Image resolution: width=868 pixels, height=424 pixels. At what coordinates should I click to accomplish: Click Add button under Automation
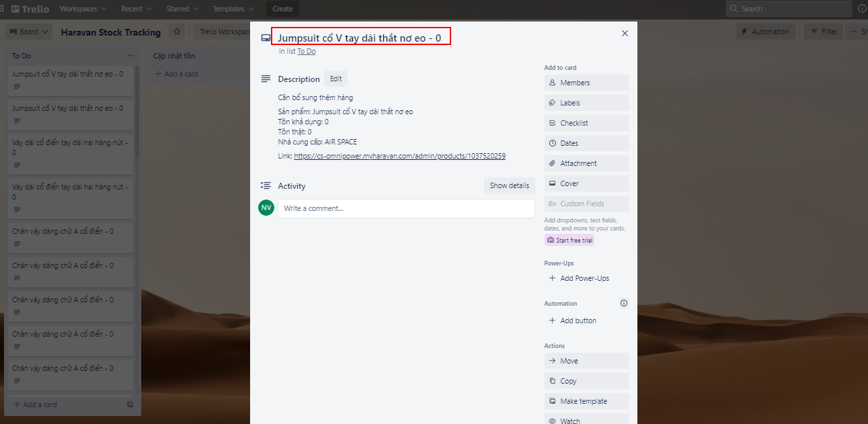pyautogui.click(x=586, y=321)
